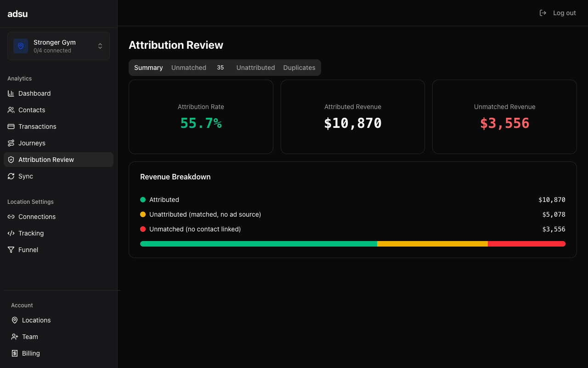Screen dimensions: 588x368
Task: Select the Contacts icon in sidebar
Action: (11, 110)
